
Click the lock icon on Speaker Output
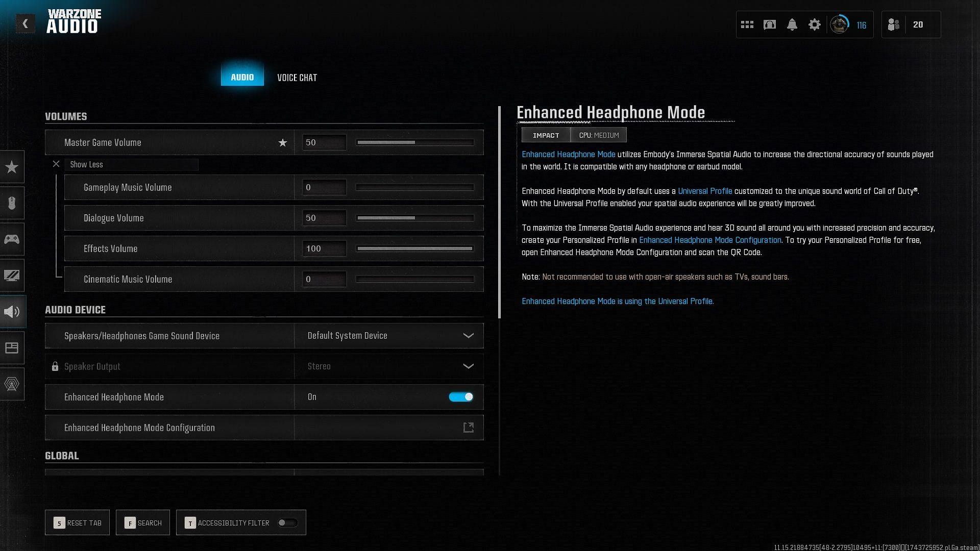point(55,366)
